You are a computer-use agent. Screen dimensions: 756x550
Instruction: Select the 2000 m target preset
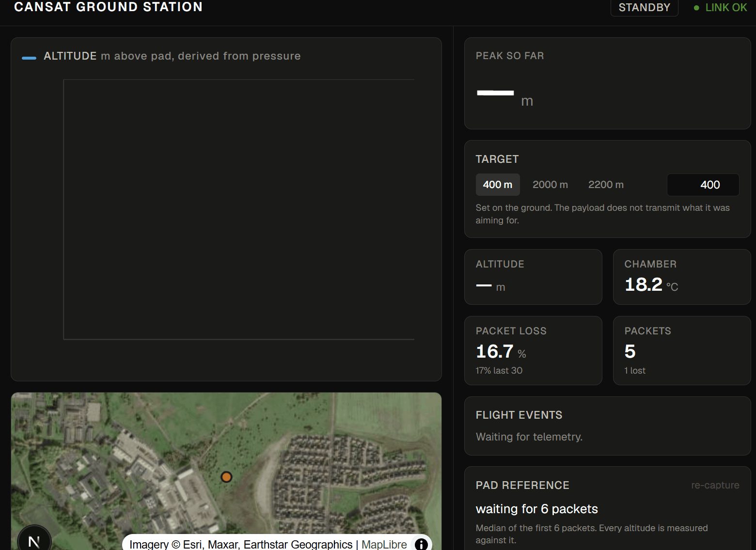[x=550, y=185]
